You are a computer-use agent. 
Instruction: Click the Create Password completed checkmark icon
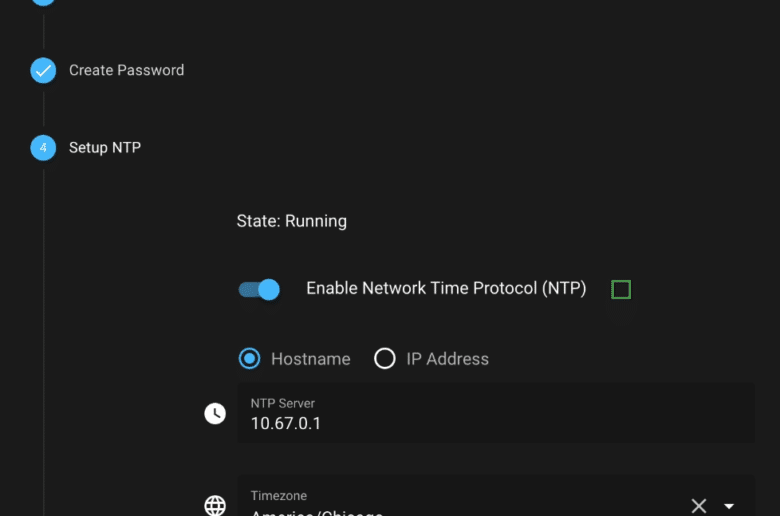point(43,70)
